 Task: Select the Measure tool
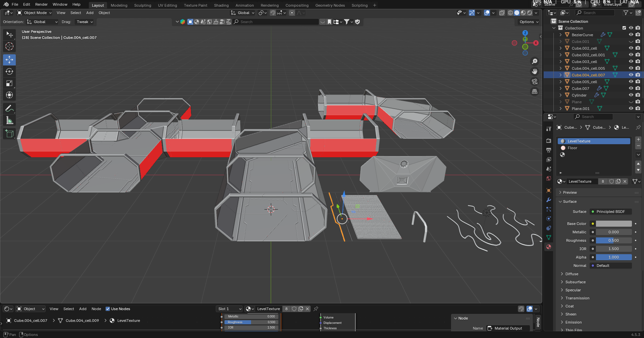(x=9, y=120)
